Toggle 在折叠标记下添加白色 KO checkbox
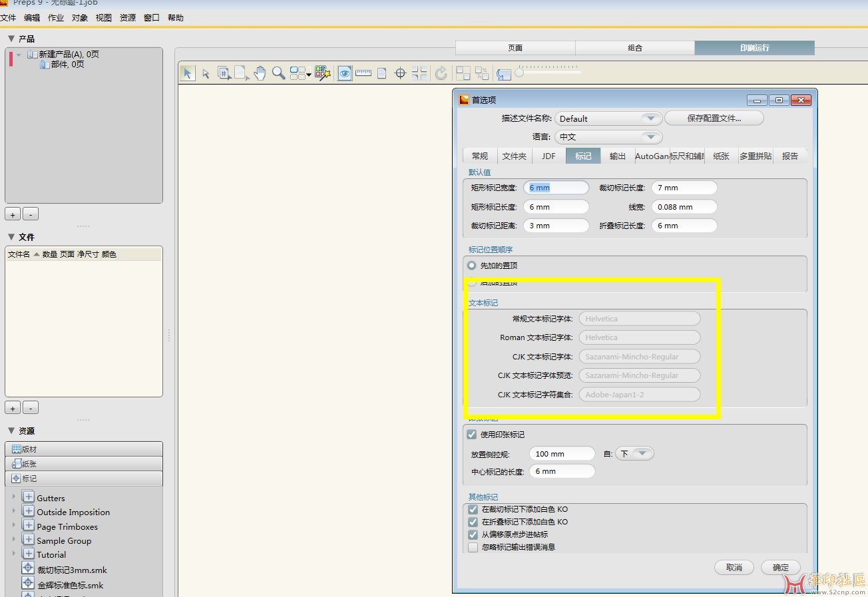 [473, 522]
